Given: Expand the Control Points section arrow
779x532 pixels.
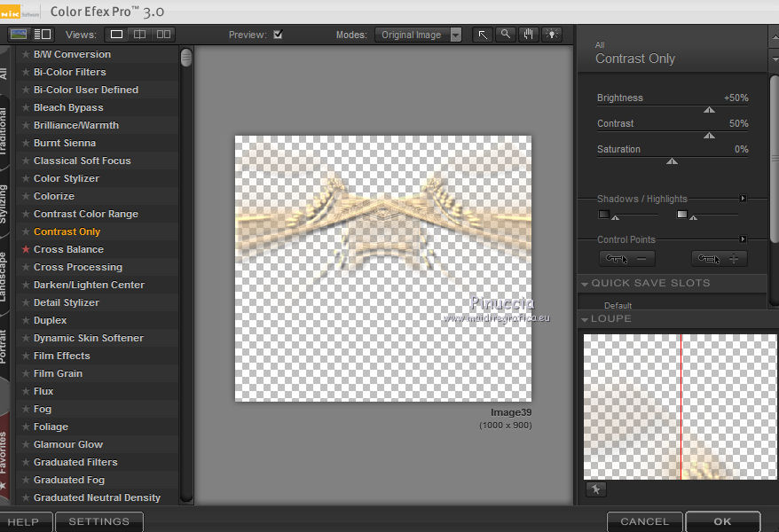Looking at the screenshot, I should click(x=743, y=239).
